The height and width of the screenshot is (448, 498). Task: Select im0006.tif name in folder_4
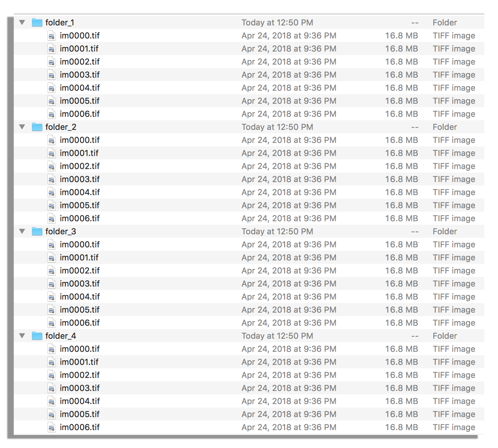point(79,427)
